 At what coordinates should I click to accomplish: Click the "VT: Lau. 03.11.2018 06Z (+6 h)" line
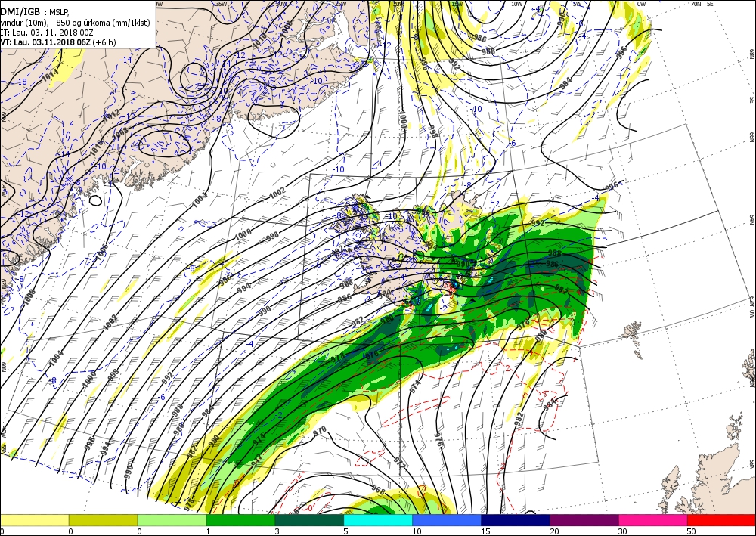(x=58, y=42)
